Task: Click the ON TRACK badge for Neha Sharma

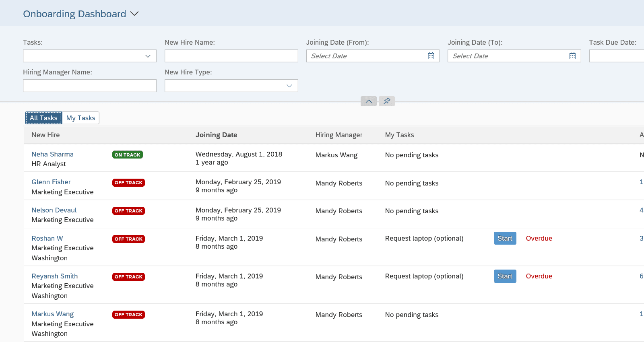Action: point(128,155)
